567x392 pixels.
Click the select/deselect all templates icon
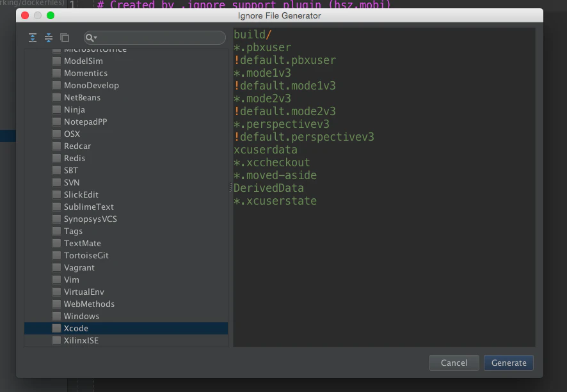coord(65,38)
